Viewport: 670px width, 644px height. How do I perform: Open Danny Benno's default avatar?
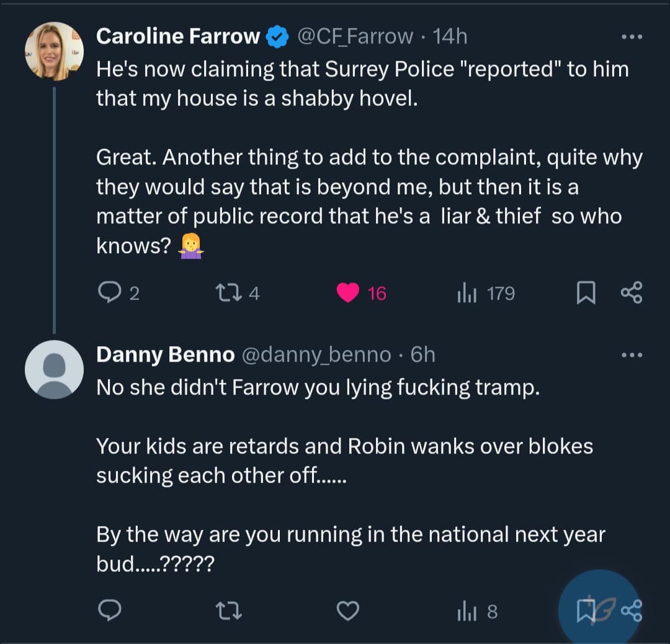click(x=54, y=370)
